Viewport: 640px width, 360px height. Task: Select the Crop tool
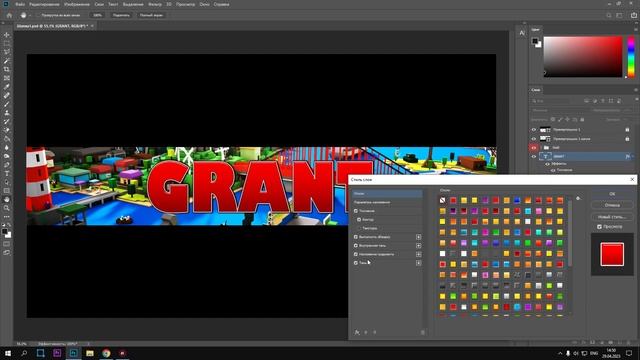tap(7, 69)
